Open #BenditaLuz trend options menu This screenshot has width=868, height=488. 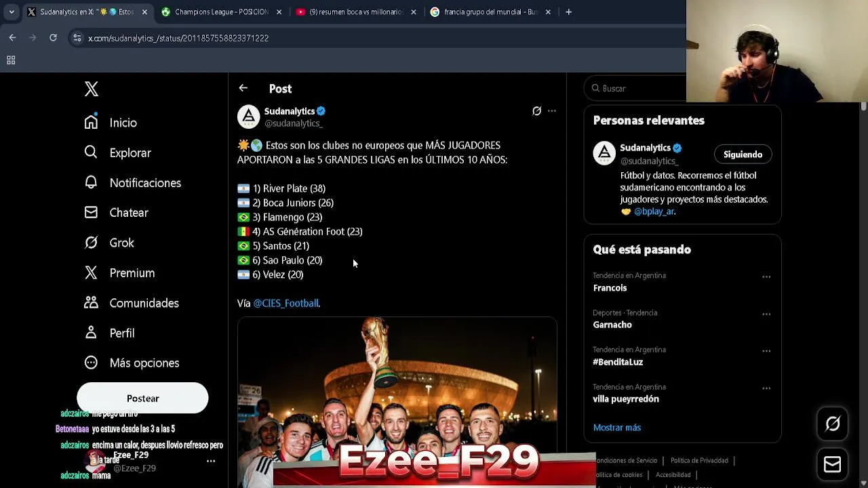click(766, 351)
